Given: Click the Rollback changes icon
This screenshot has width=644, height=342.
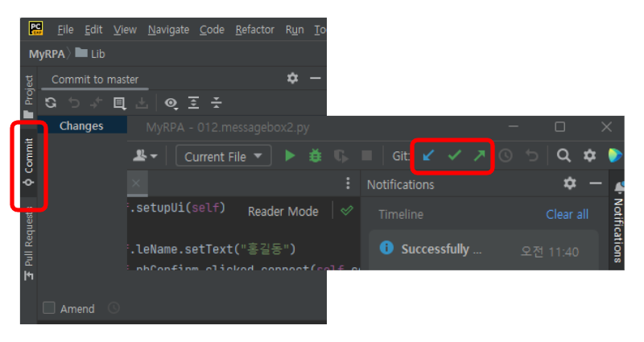Looking at the screenshot, I should pyautogui.click(x=73, y=103).
